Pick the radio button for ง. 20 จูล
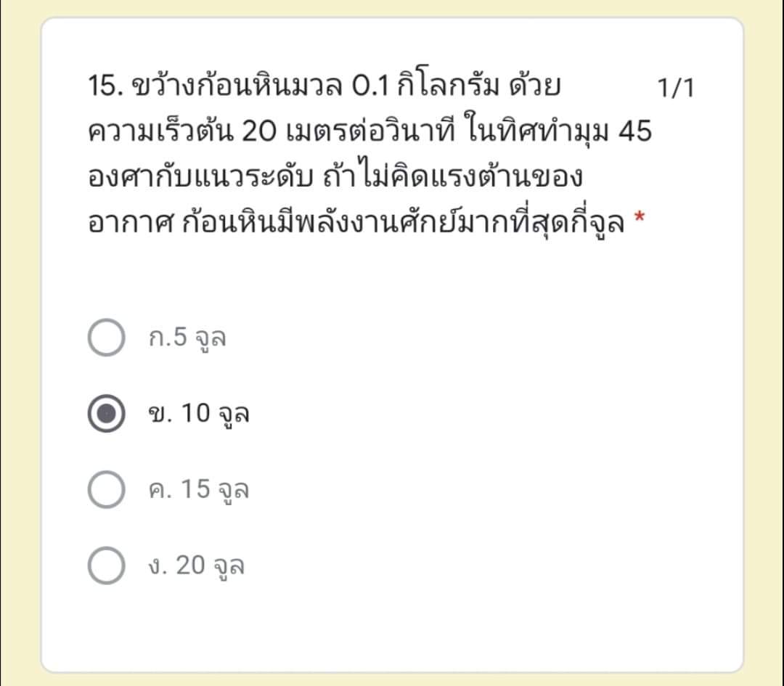The height and width of the screenshot is (686, 784). [x=106, y=565]
